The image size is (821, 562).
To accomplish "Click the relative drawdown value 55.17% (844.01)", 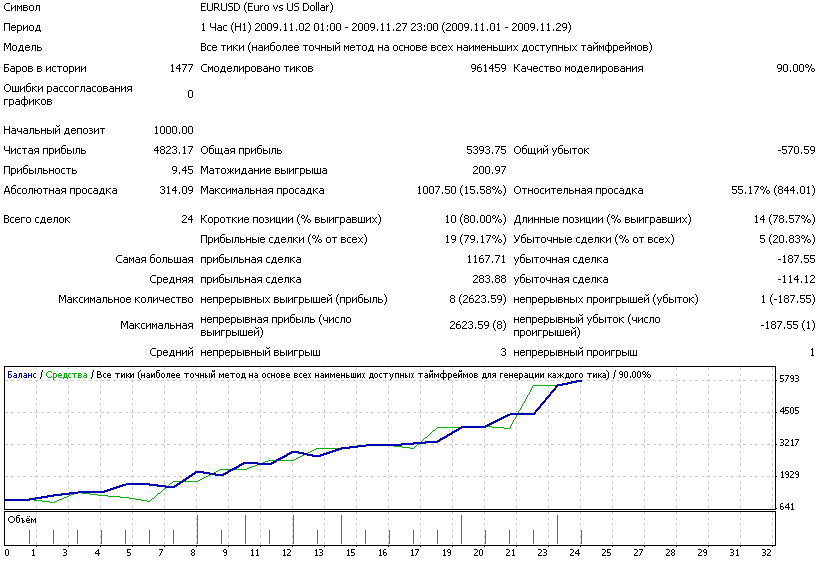I will point(773,190).
